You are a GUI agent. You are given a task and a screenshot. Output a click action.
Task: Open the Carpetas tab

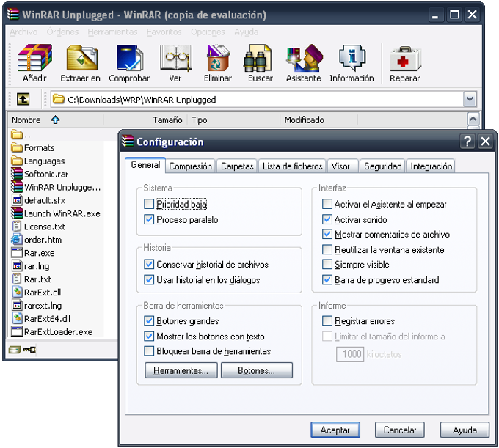237,166
